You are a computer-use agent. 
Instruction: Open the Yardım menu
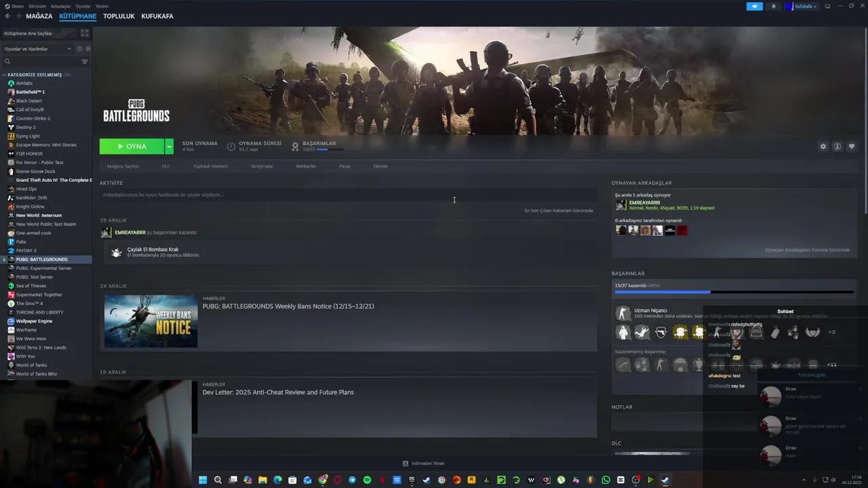102,6
